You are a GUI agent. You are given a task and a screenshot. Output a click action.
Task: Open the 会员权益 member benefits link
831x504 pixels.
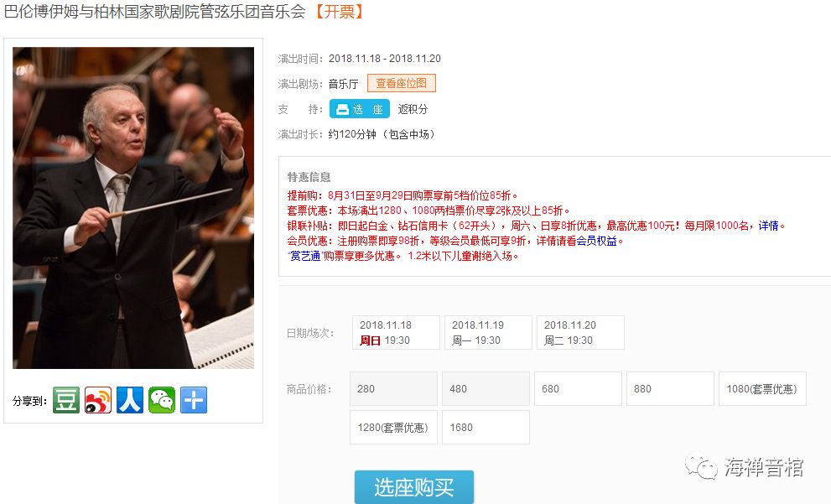tap(597, 242)
